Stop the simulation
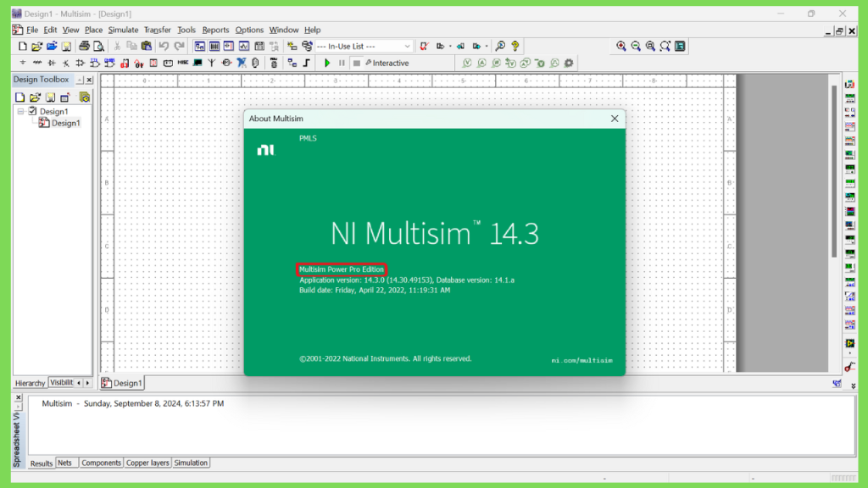 (x=357, y=63)
